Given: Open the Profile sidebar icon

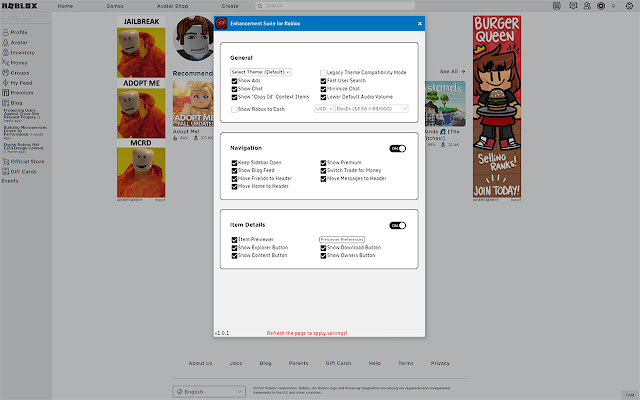Looking at the screenshot, I should click(x=6, y=32).
